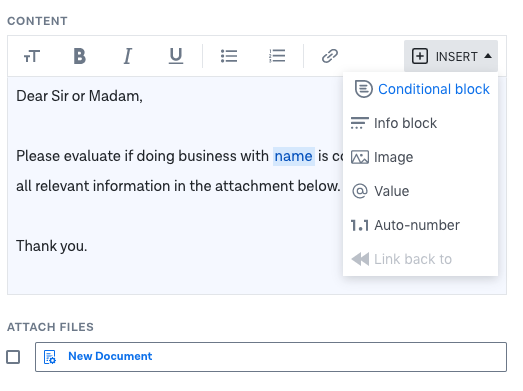Image resolution: width=523 pixels, height=391 pixels.
Task: Toggle bold formatting
Action: point(79,56)
